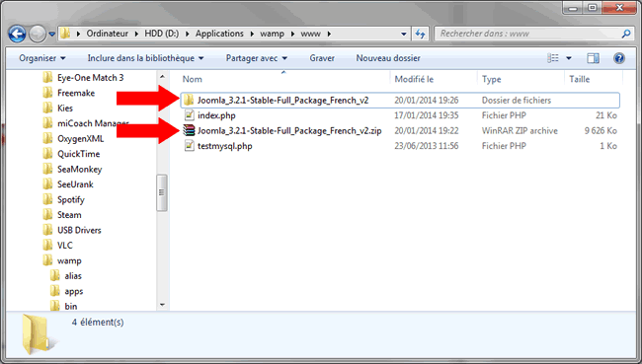Select the testmysql.php file name

(x=225, y=146)
